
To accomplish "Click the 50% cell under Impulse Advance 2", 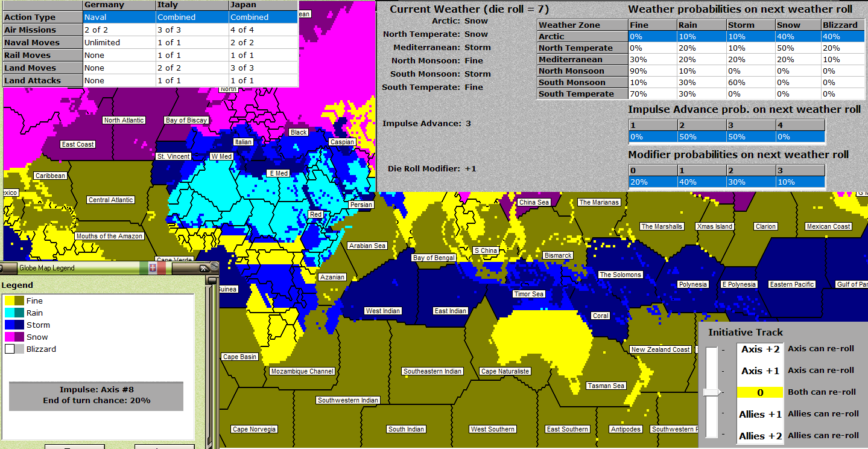I will tap(701, 137).
